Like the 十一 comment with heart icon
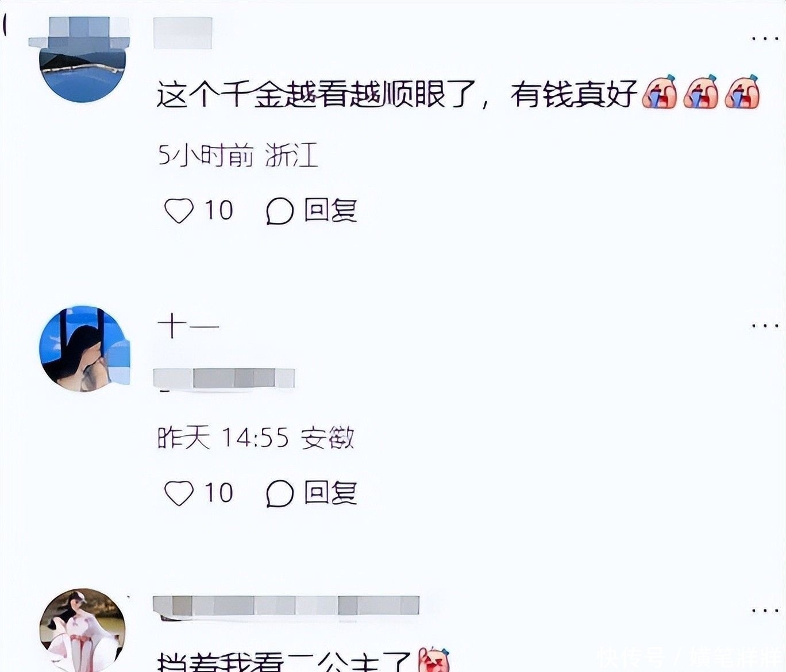This screenshot has width=786, height=672. 179,493
